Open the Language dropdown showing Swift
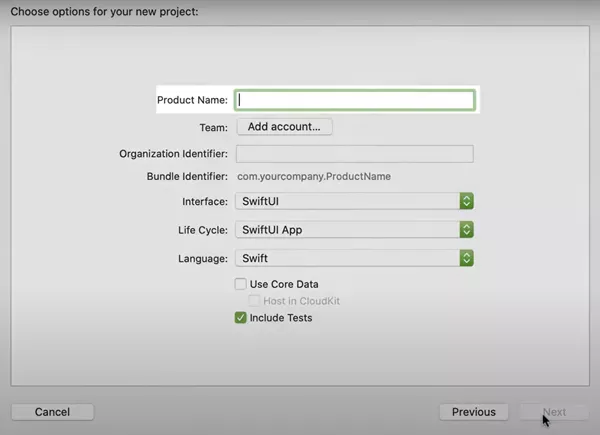600x435 pixels. click(x=355, y=258)
